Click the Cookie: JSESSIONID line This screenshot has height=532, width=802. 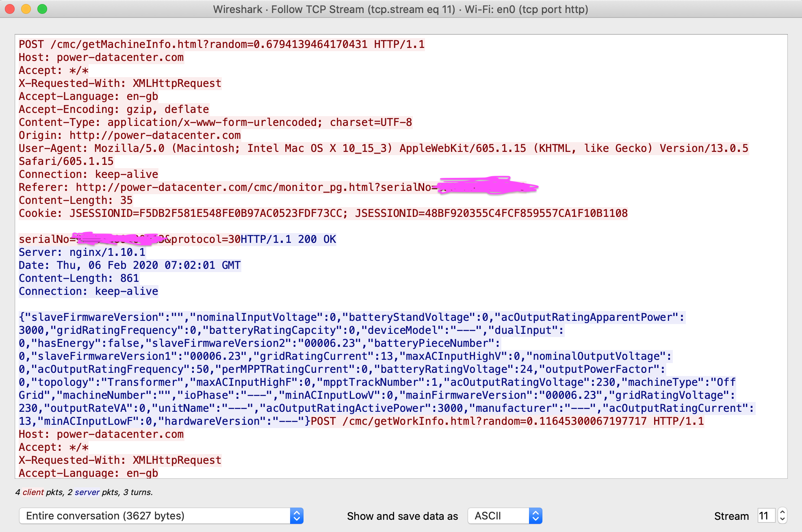(x=323, y=213)
